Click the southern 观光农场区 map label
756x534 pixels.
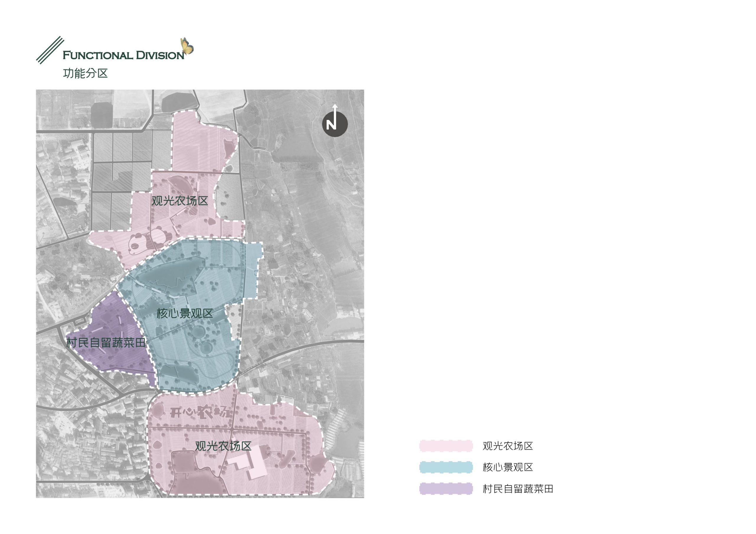(x=223, y=446)
